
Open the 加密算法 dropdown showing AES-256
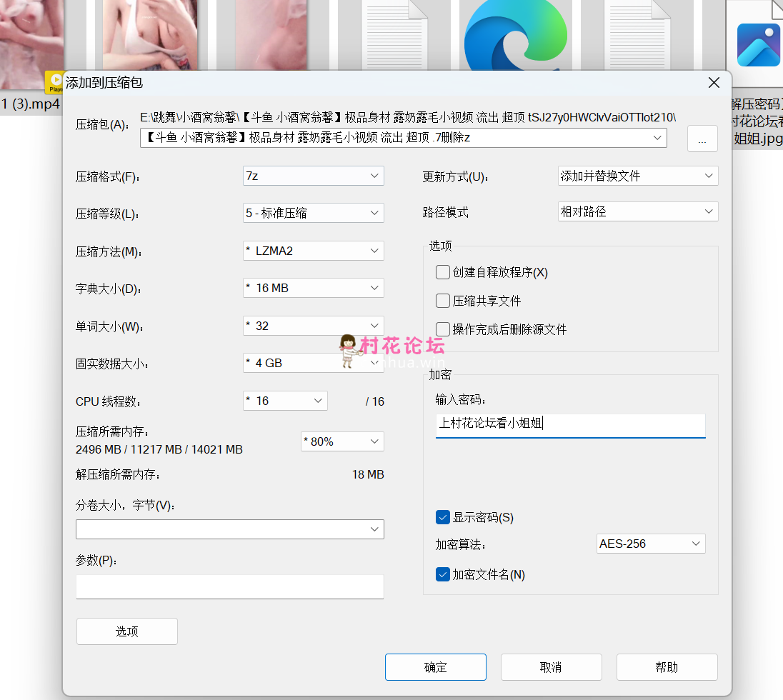point(651,544)
